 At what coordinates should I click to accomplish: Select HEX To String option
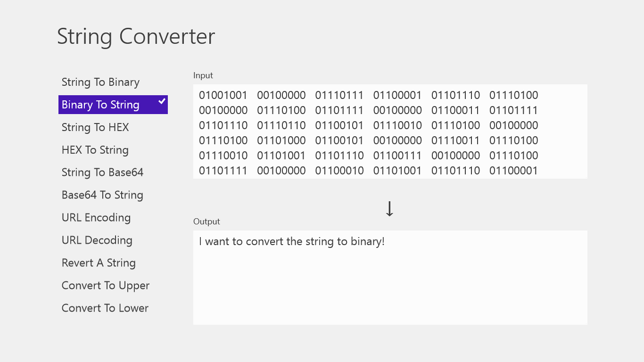pyautogui.click(x=95, y=150)
